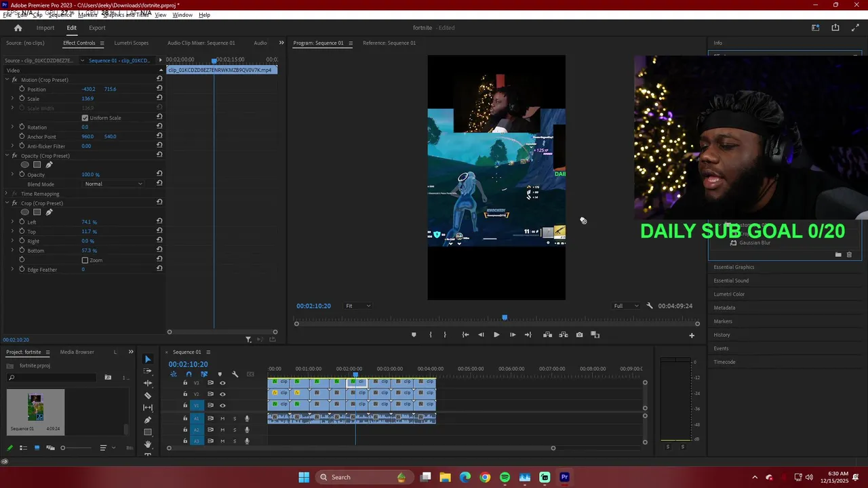Enable the Crop Zoom checkbox

pos(85,260)
